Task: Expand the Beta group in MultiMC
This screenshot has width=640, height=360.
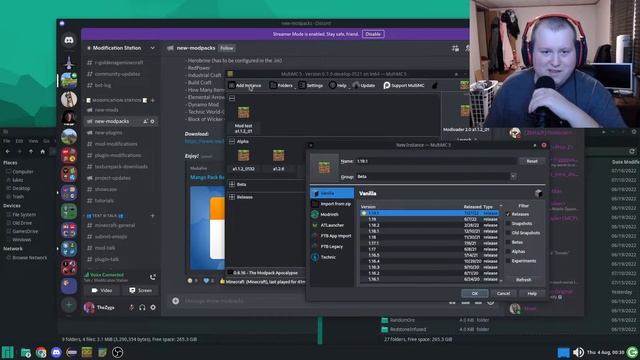Action: pyautogui.click(x=232, y=184)
